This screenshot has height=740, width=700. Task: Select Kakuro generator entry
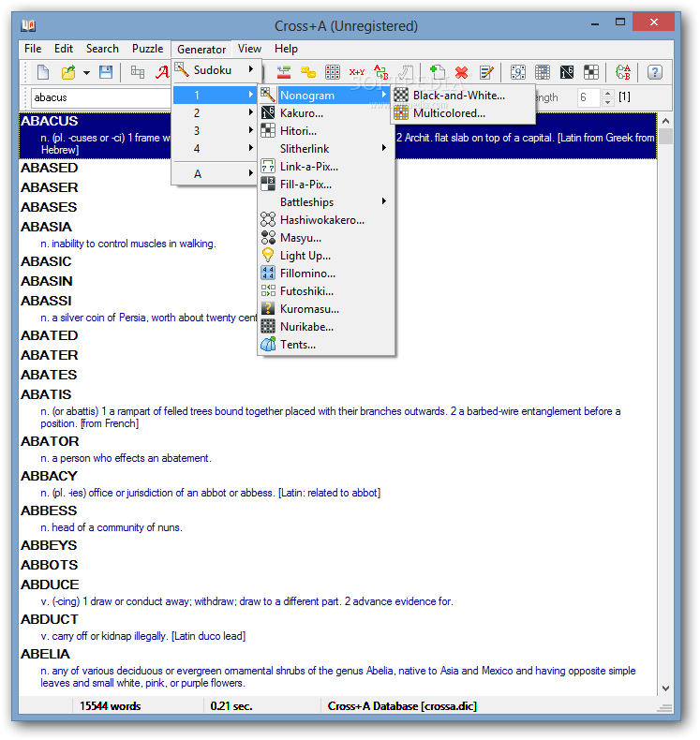(x=326, y=113)
